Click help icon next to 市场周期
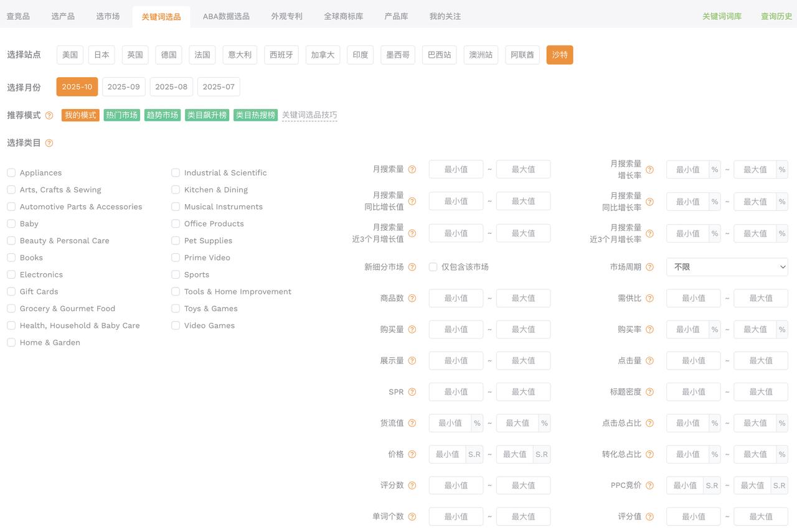This screenshot has width=797, height=532. coord(649,267)
